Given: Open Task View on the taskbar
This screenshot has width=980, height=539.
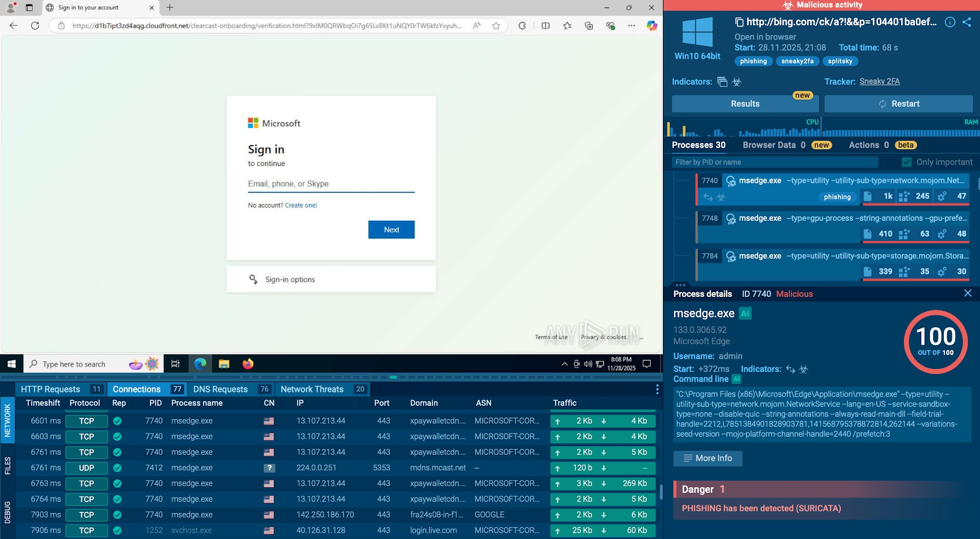Looking at the screenshot, I should coord(175,364).
